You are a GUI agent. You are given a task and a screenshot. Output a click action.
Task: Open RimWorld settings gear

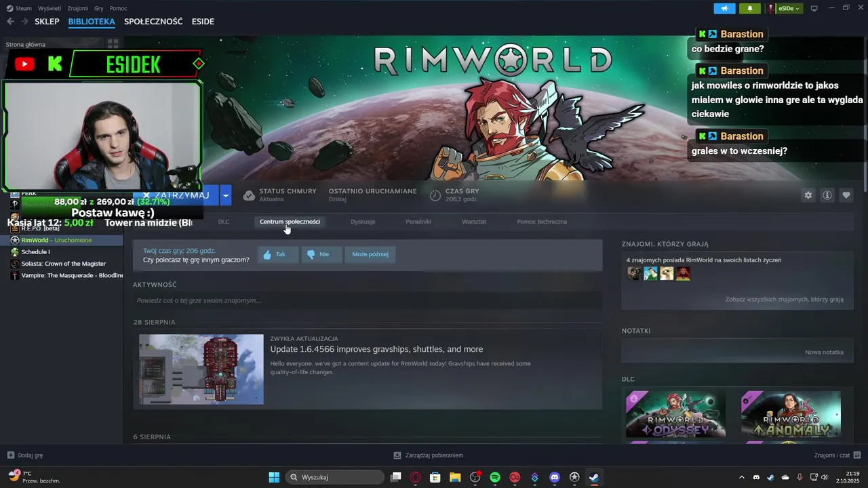pyautogui.click(x=808, y=195)
